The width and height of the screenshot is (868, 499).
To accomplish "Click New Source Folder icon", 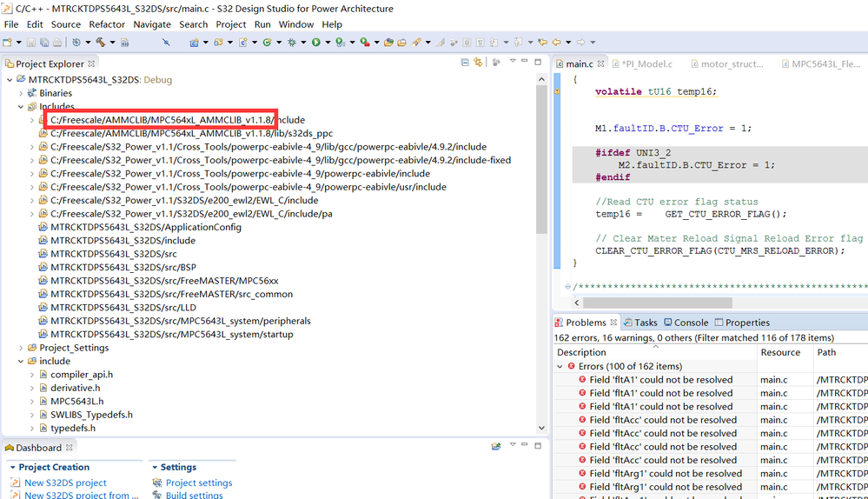I will point(218,42).
